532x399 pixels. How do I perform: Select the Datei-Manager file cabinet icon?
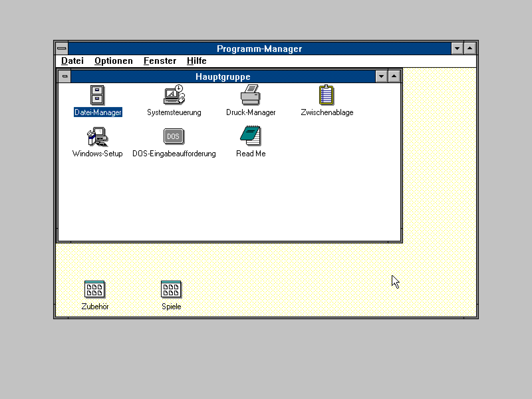pos(97,95)
